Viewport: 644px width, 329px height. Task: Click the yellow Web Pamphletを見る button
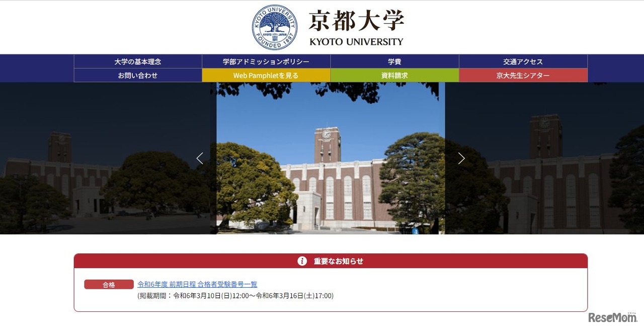(x=266, y=75)
